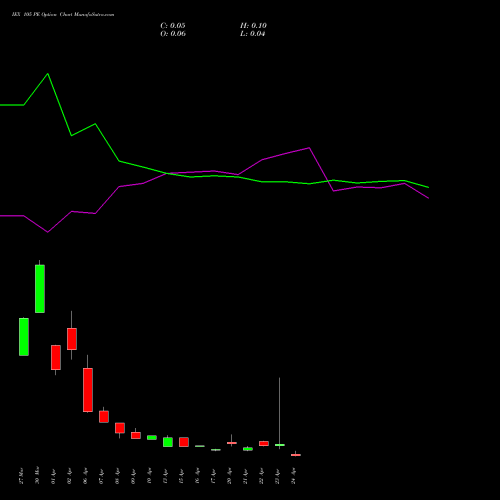Click the purple indicator line's highest peak
Viewport: 500px width, 500px height.
coord(309,148)
